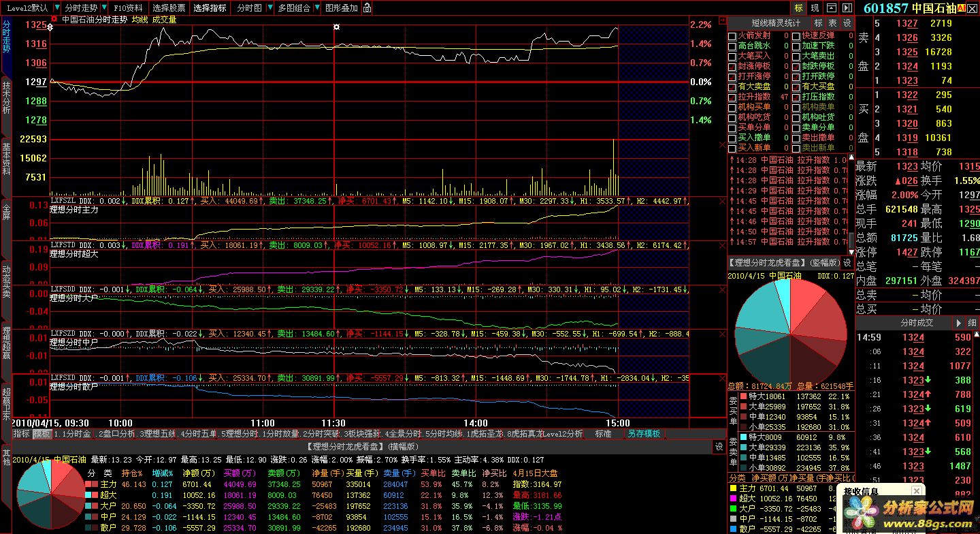This screenshot has height=534, width=980.
Task: Enable the 卖出撤单 checkbox
Action: click(796, 138)
